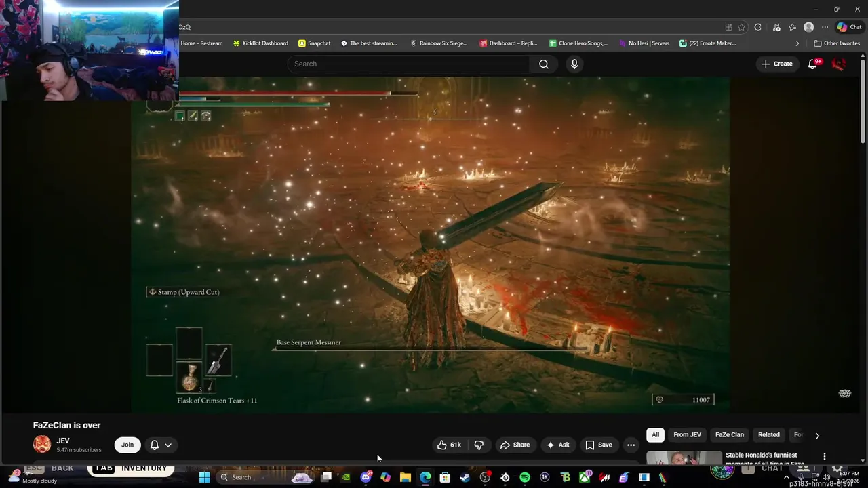Open The best streaming bookmark
Screen dimensions: 868x488
369,43
